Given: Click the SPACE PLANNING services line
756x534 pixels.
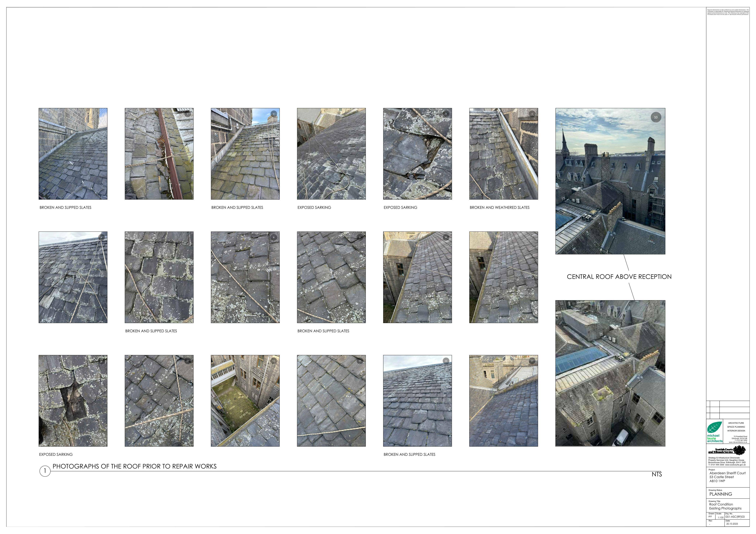Looking at the screenshot, I should click(x=736, y=427).
